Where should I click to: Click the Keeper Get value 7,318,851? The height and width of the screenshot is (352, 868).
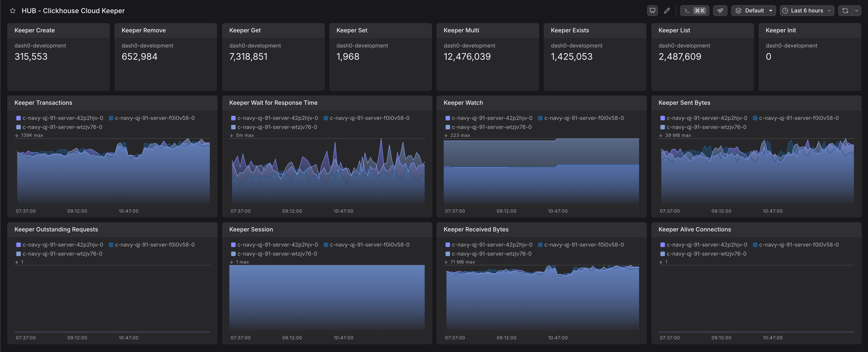click(x=248, y=57)
